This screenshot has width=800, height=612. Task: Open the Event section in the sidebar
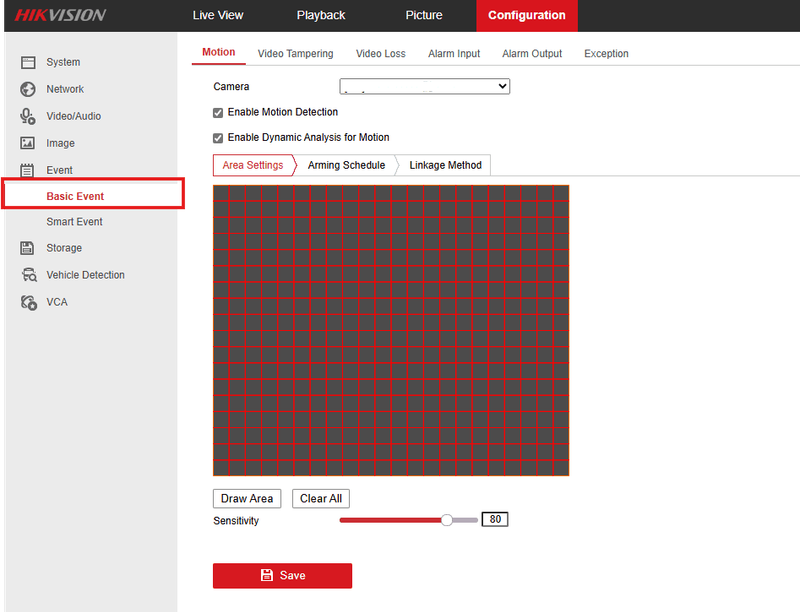pyautogui.click(x=60, y=170)
